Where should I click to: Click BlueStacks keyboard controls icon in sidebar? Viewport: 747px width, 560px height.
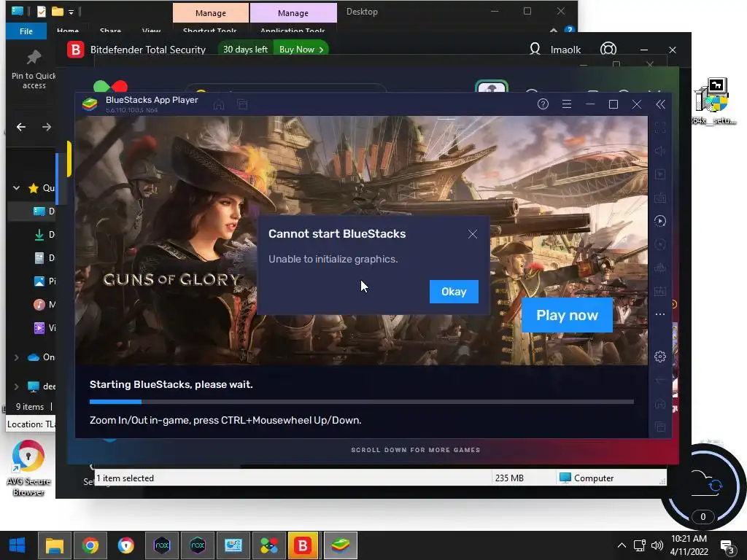659,198
